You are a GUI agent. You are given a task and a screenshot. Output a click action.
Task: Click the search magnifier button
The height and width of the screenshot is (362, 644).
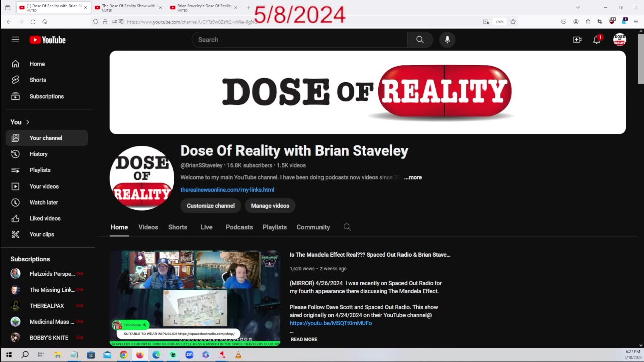[420, 40]
